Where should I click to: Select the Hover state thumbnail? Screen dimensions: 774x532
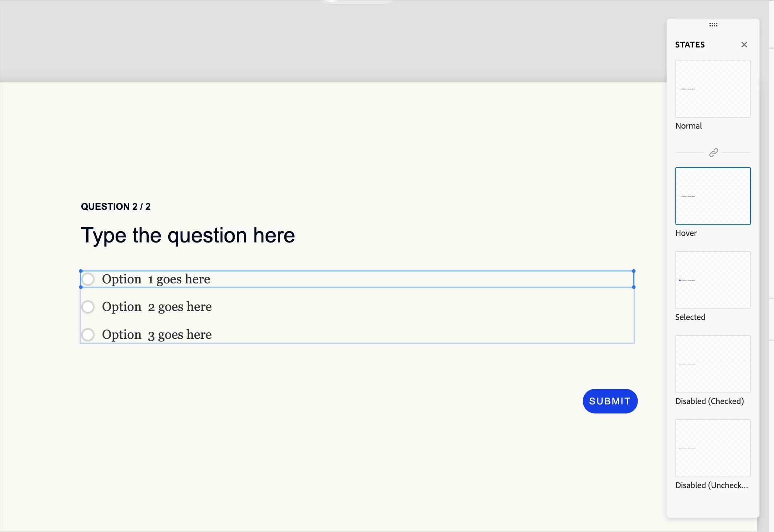713,196
